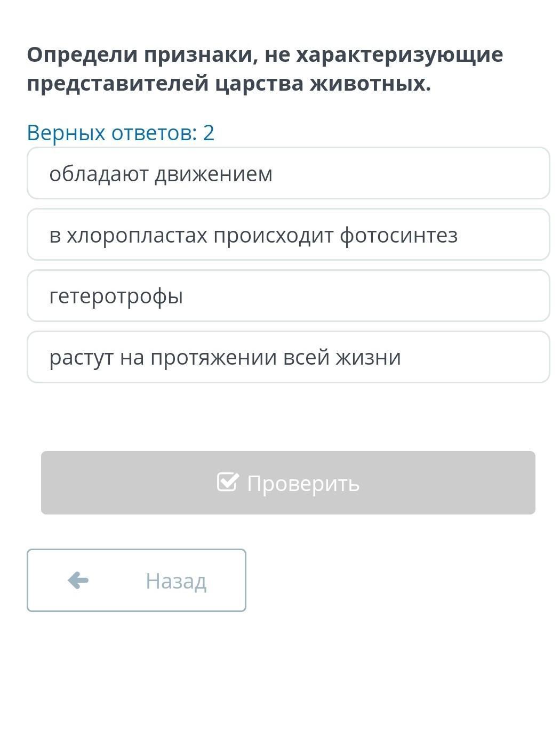The height and width of the screenshot is (732, 560).
Task: Tap the word "жизни" in last option
Action: coord(367,357)
